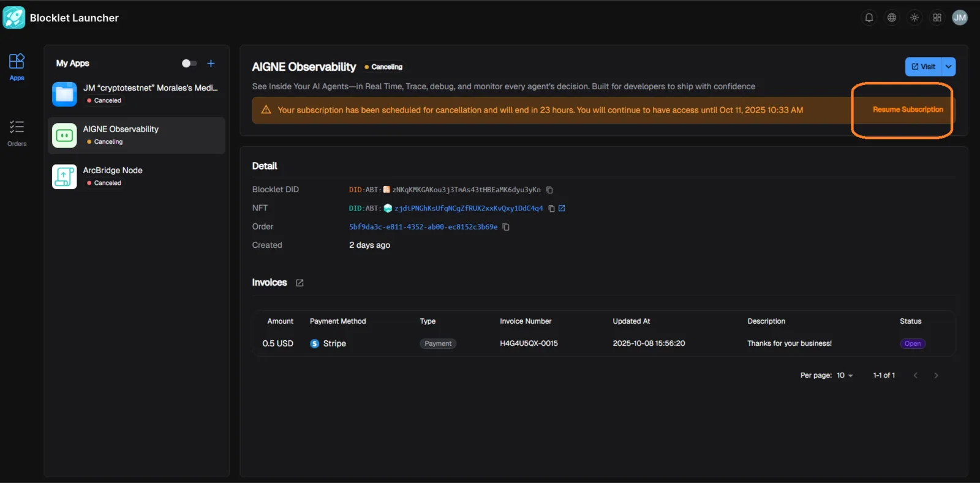The height and width of the screenshot is (489, 980).
Task: Copy the Order ID
Action: 506,227
